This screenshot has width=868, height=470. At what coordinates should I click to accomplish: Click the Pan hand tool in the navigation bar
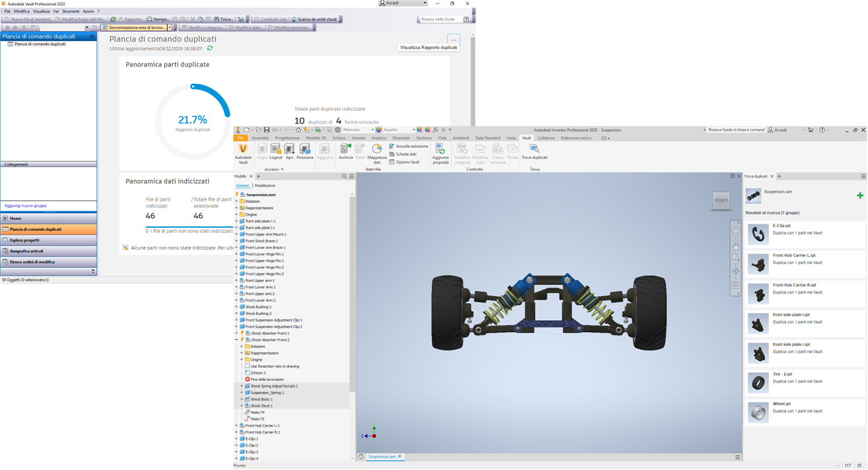click(x=735, y=246)
